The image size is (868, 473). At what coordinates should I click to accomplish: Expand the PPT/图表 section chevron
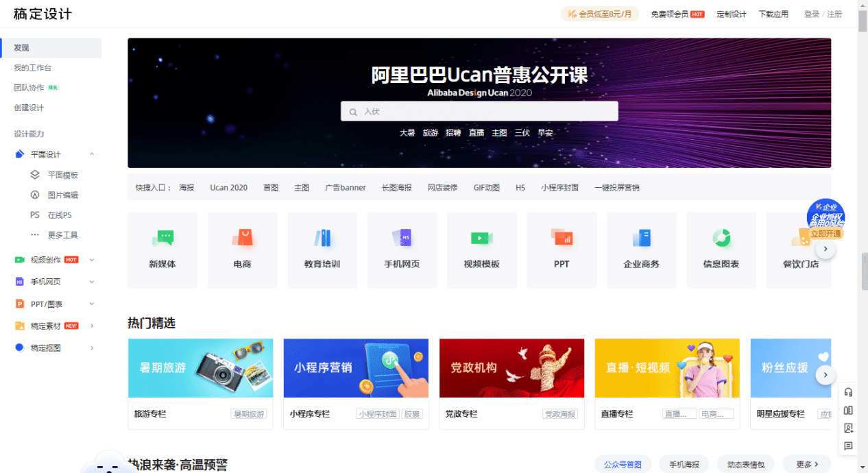point(92,304)
